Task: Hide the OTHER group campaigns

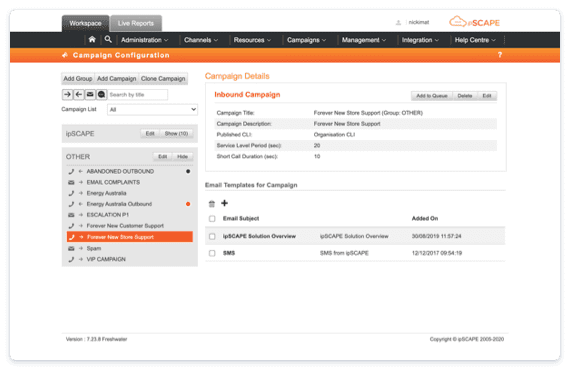Action: click(x=182, y=157)
